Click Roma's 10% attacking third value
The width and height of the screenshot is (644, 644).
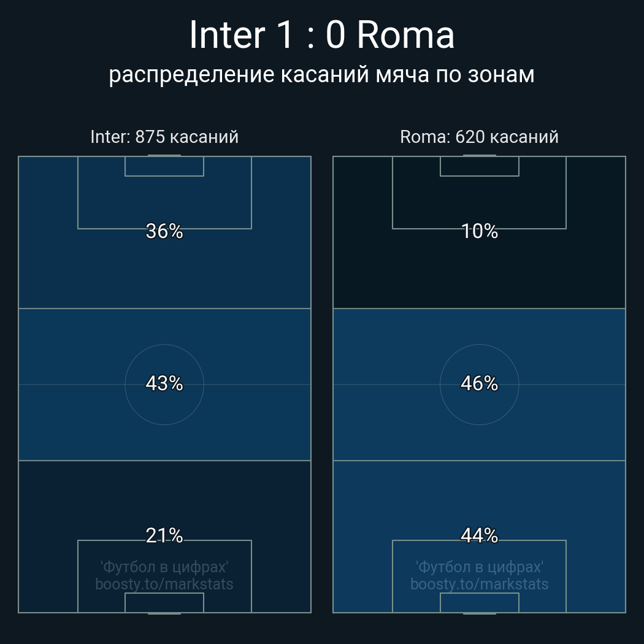pos(479,231)
